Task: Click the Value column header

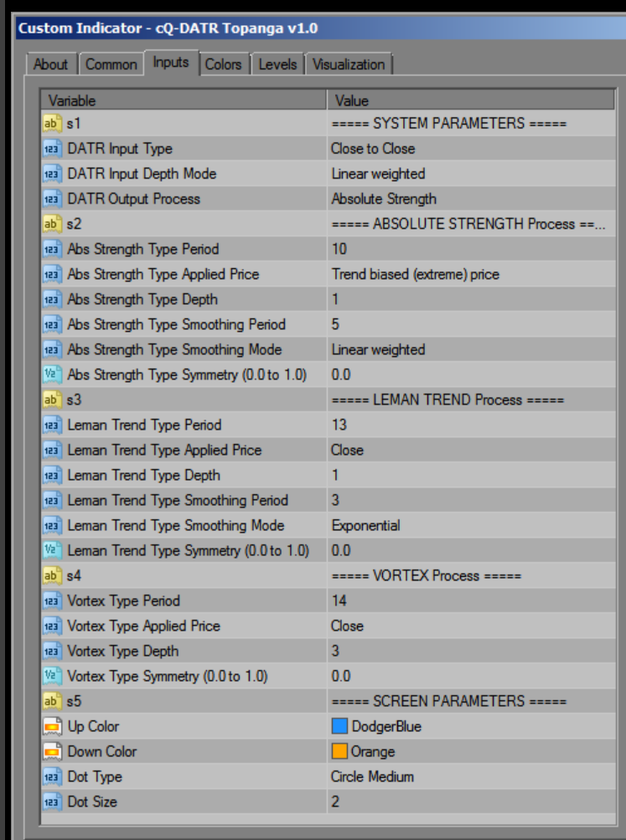Action: click(x=469, y=100)
